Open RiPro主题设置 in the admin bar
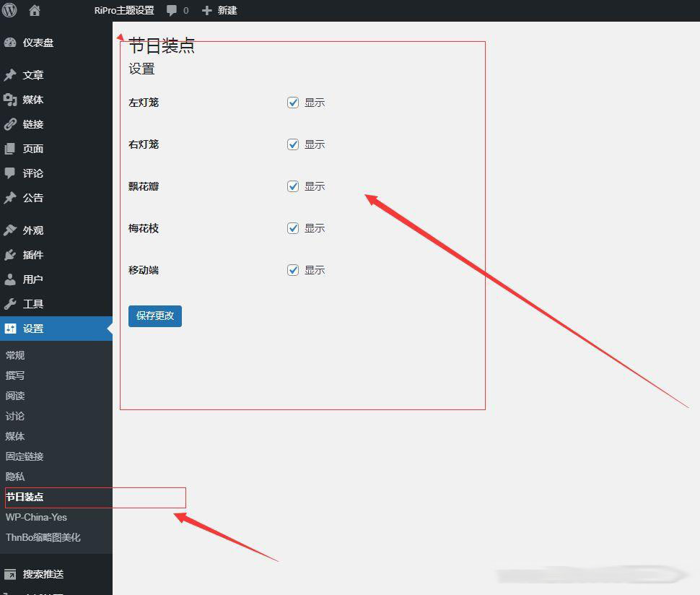 coord(124,11)
